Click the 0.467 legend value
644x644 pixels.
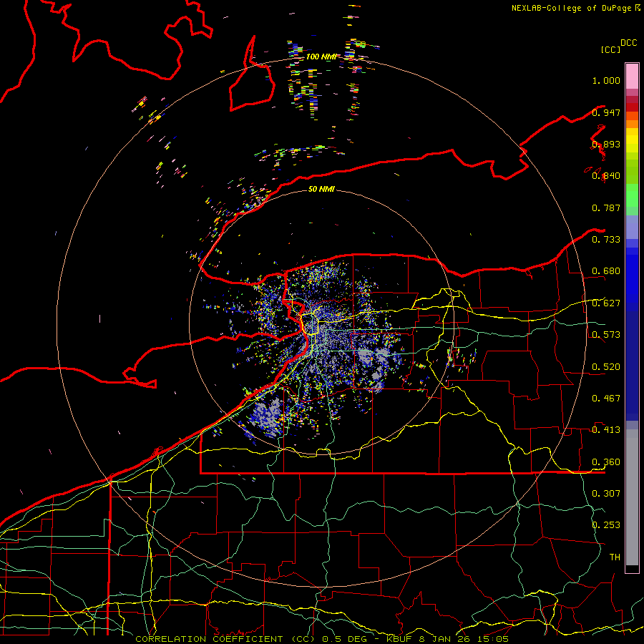click(606, 398)
